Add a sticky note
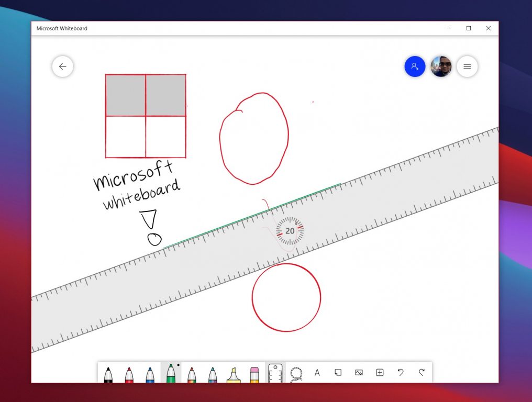This screenshot has height=402, width=532. [338, 373]
